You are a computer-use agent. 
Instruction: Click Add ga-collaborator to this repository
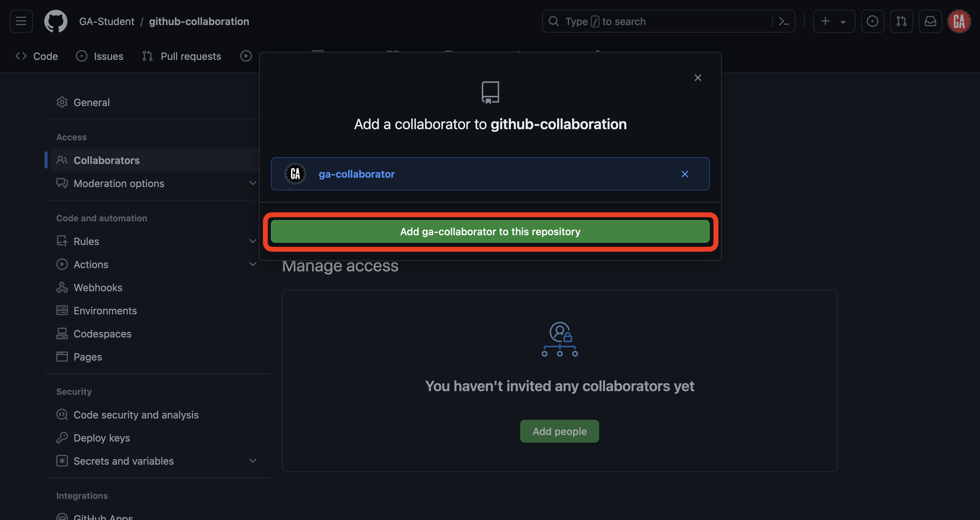click(x=490, y=231)
